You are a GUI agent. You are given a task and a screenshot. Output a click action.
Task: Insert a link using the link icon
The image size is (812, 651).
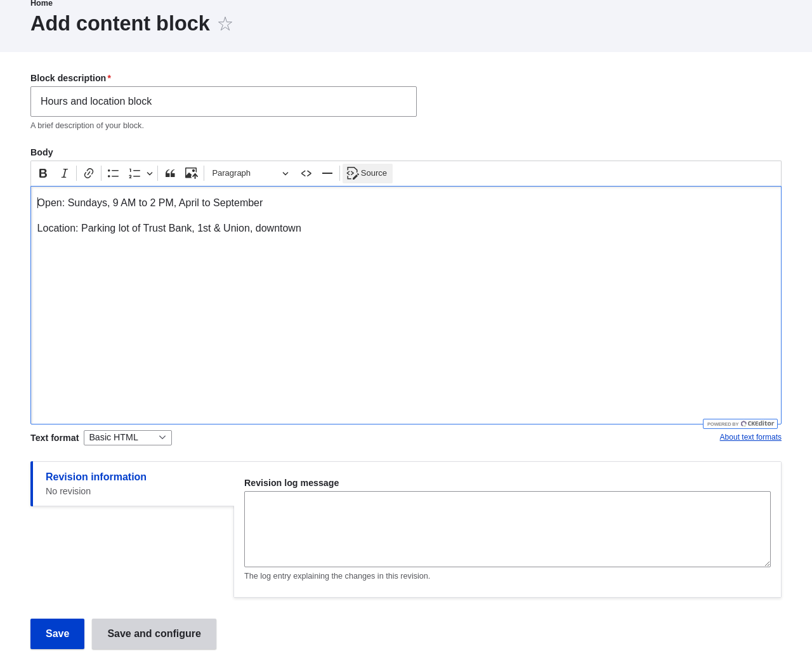(89, 173)
